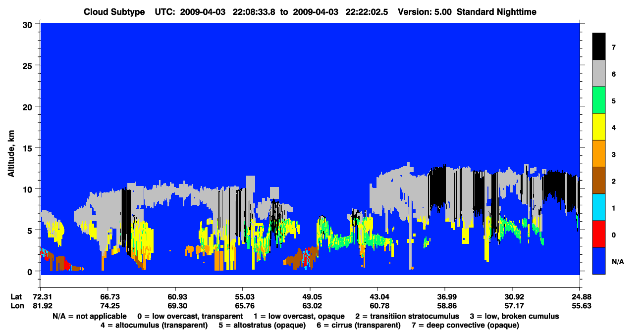Click legend text '7 = deep convective (opaque)'

(x=465, y=325)
